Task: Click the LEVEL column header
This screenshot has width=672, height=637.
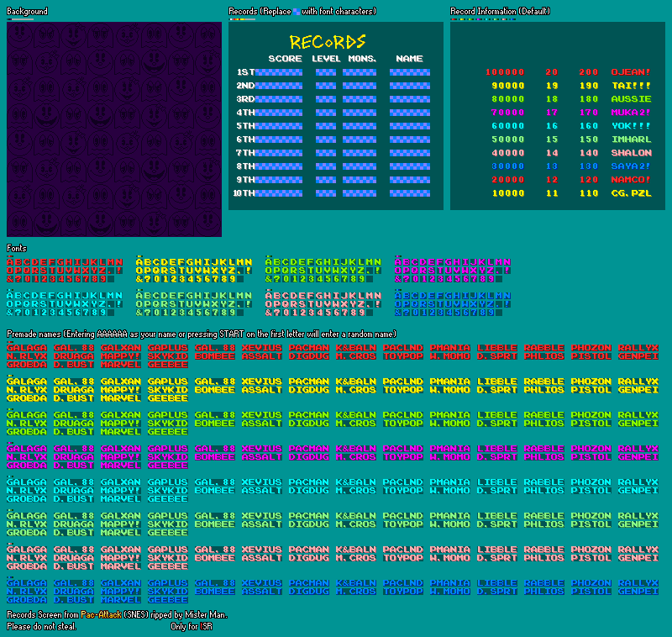Action: point(326,59)
